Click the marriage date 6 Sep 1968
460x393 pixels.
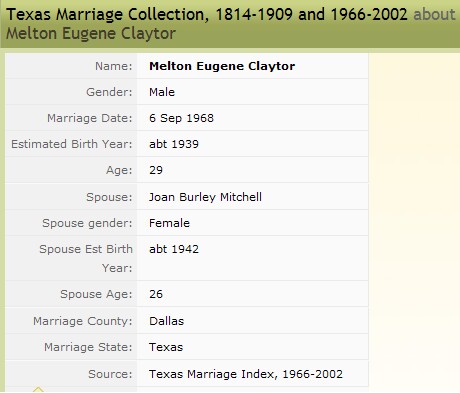[181, 118]
